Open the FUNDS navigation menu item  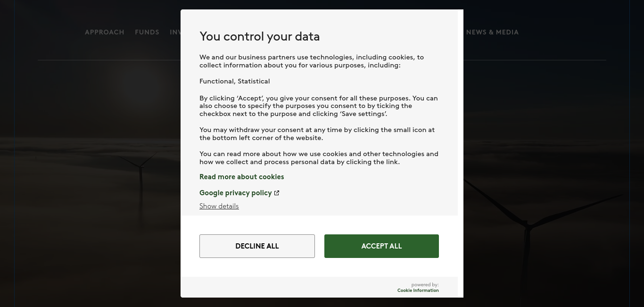(x=147, y=32)
